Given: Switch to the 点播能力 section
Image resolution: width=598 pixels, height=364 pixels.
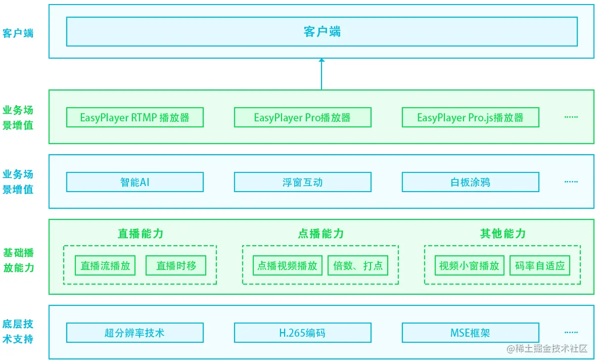Looking at the screenshot, I should [320, 234].
